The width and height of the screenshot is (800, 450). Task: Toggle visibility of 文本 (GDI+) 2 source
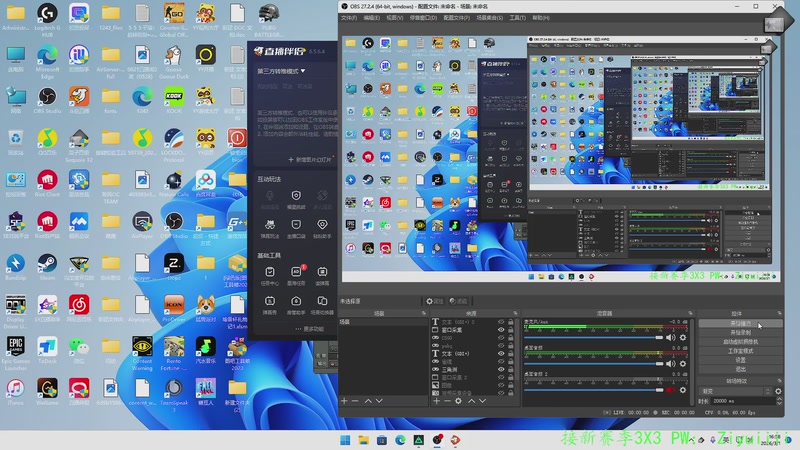[x=501, y=322]
